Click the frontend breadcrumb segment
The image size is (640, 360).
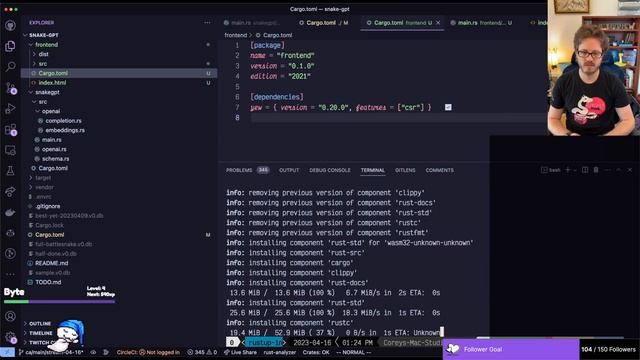[x=236, y=35]
